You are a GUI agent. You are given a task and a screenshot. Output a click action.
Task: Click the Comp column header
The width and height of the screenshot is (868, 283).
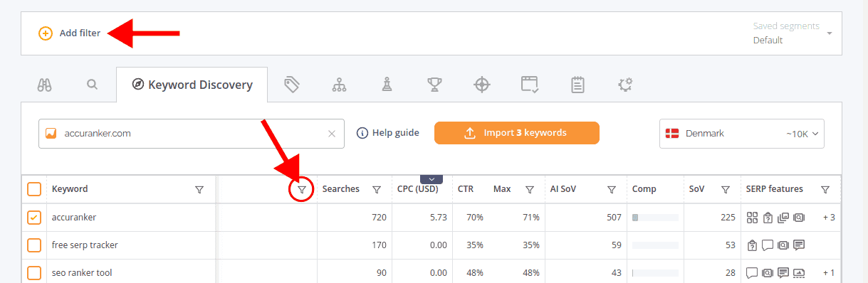click(644, 189)
